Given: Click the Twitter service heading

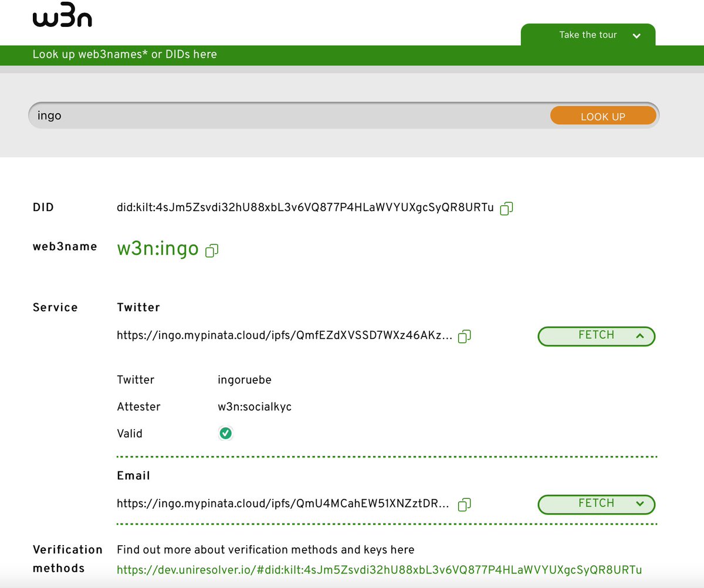Looking at the screenshot, I should (x=138, y=307).
